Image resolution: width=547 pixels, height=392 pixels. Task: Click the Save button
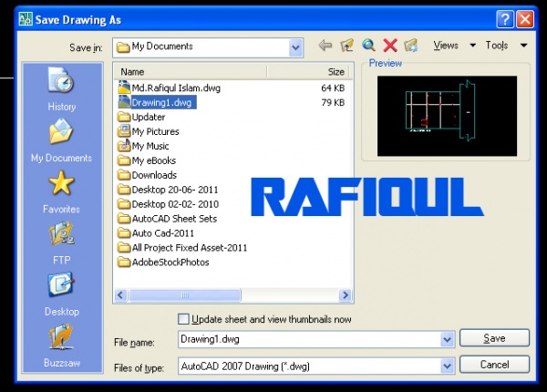[494, 338]
